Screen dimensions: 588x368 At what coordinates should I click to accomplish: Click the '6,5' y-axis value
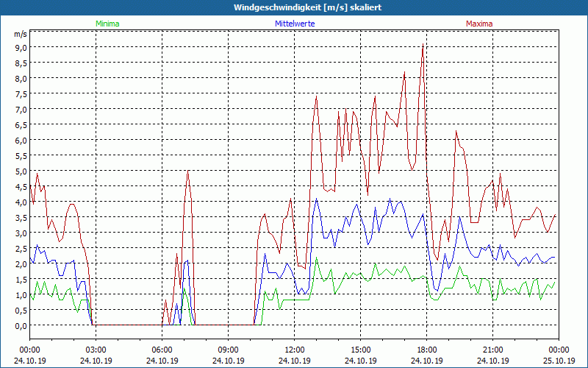tap(21, 124)
